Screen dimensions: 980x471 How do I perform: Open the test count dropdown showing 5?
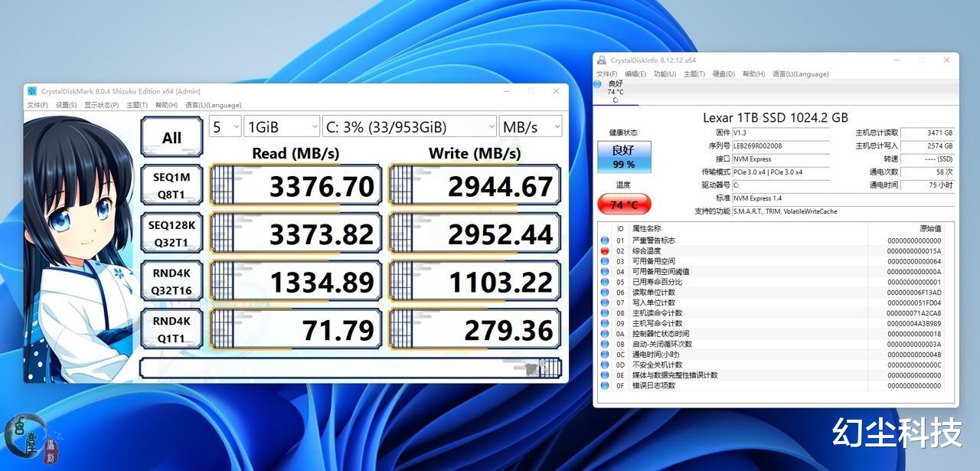click(224, 126)
